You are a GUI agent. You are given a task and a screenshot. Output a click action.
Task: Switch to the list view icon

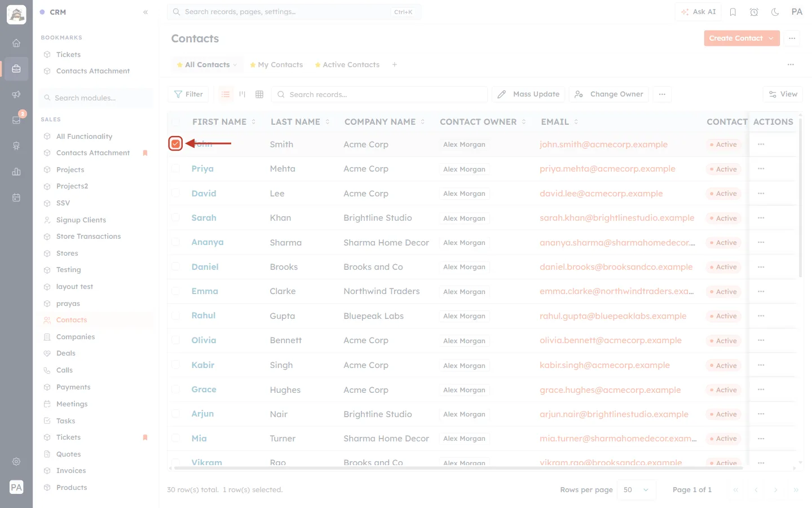pos(226,94)
